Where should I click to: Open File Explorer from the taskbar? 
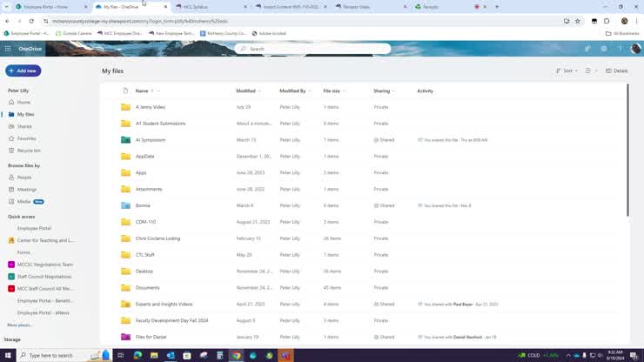154,355
